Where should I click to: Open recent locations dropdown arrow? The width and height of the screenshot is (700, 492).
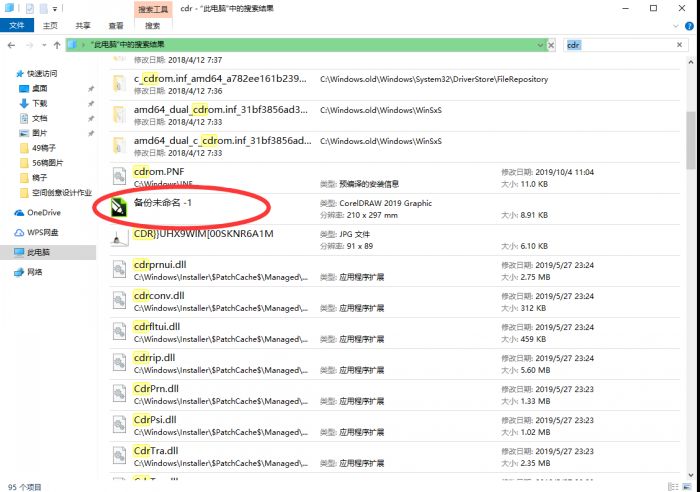coord(44,45)
